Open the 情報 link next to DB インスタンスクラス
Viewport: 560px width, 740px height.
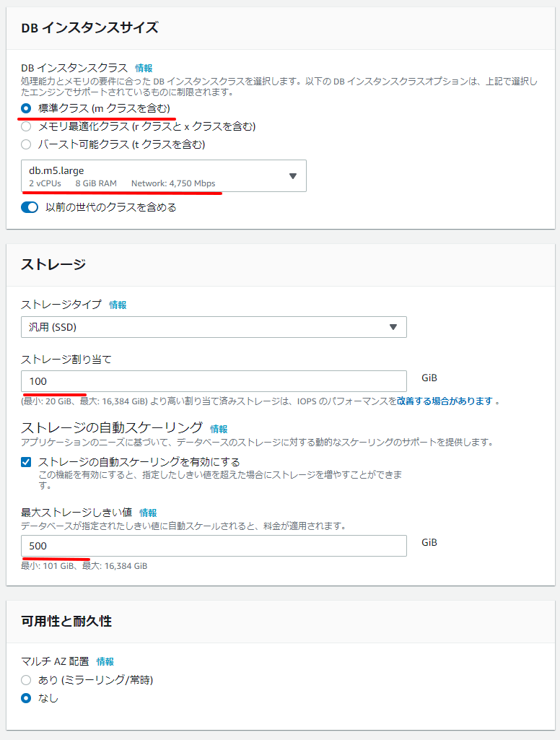144,68
